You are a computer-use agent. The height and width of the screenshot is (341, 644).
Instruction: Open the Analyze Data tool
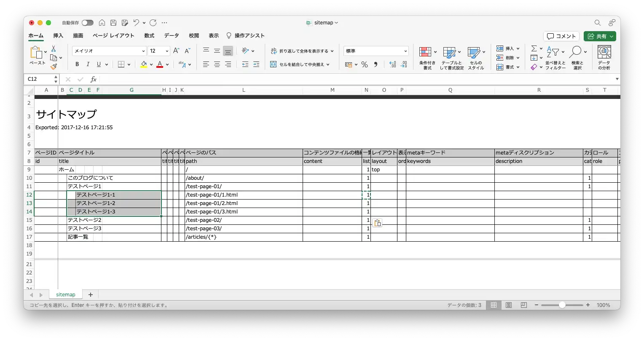[x=604, y=58]
